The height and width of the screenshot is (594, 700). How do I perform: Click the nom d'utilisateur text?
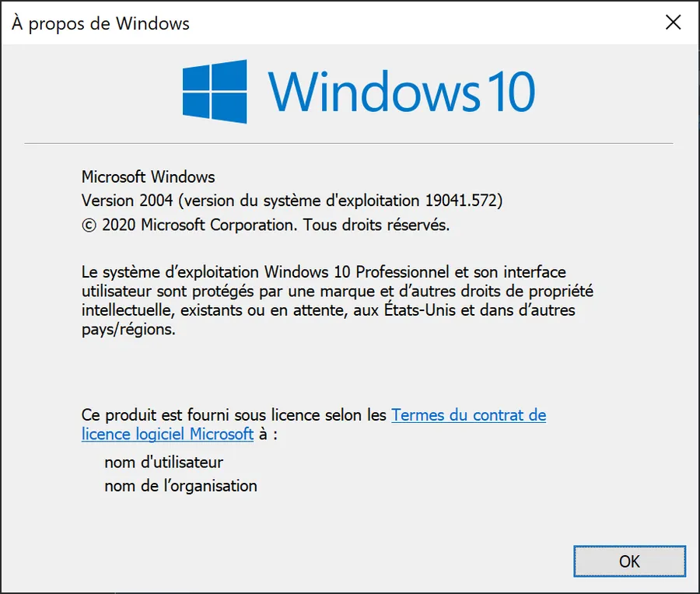coord(164,463)
